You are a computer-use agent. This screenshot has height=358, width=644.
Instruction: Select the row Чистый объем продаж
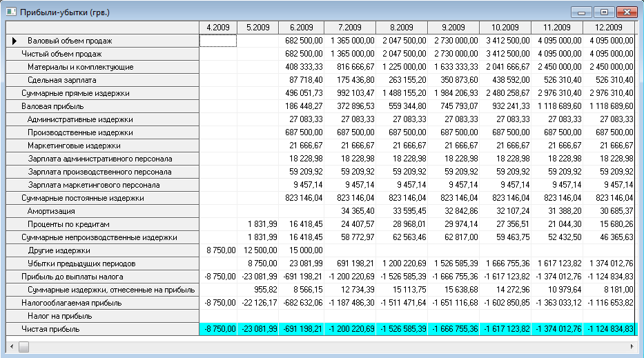pyautogui.click(x=103, y=54)
